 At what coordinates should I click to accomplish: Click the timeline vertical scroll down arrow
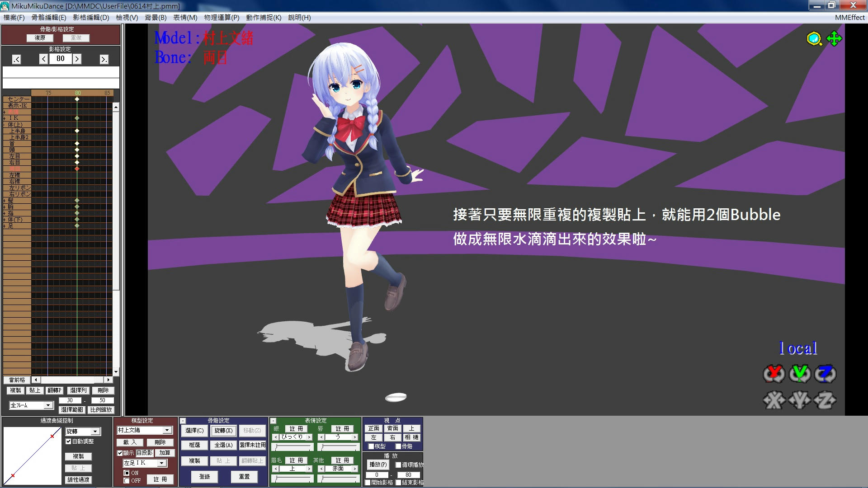click(x=116, y=372)
